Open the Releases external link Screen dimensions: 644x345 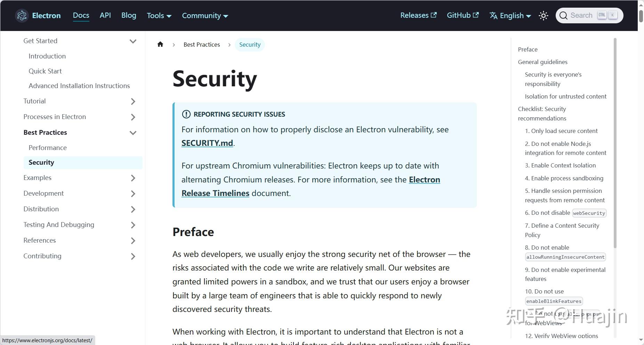(x=418, y=15)
